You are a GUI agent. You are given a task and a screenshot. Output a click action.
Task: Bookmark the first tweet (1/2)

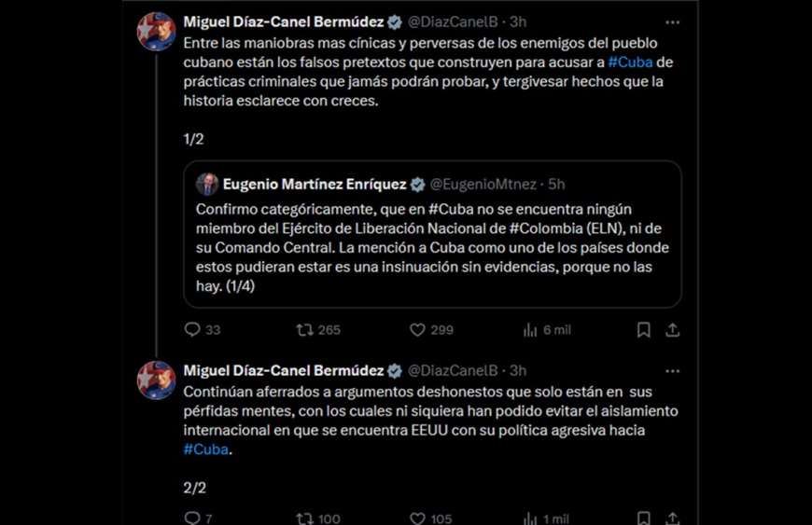tap(643, 329)
